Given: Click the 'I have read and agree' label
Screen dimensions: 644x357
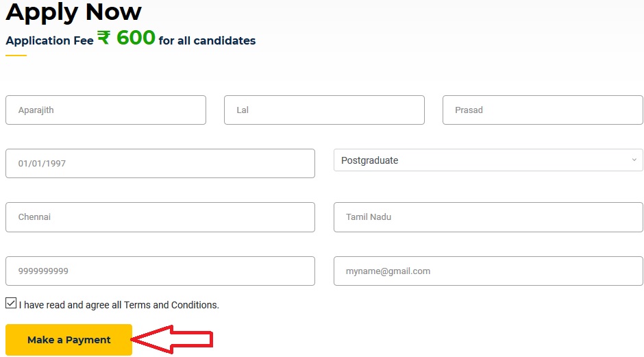Looking at the screenshot, I should click(119, 305).
